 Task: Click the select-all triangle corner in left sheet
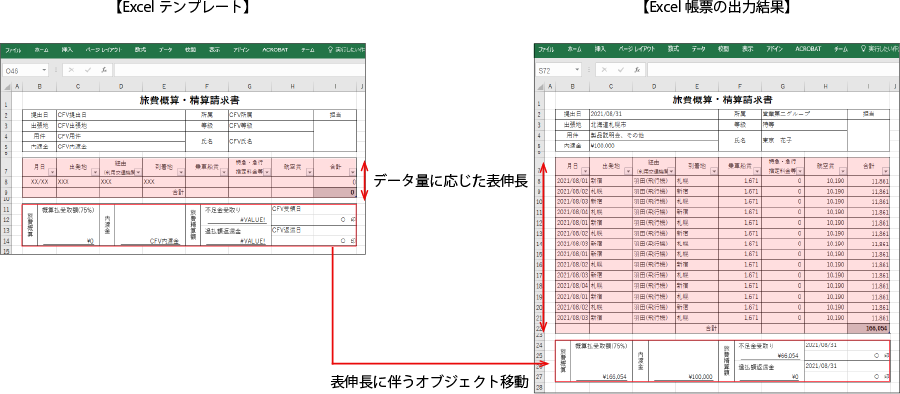point(6,86)
